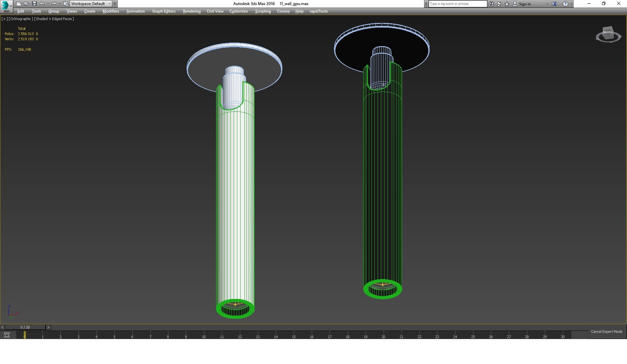The height and width of the screenshot is (364, 627).
Task: Open the Autodesk Exchange X icon
Action: coord(554,4)
